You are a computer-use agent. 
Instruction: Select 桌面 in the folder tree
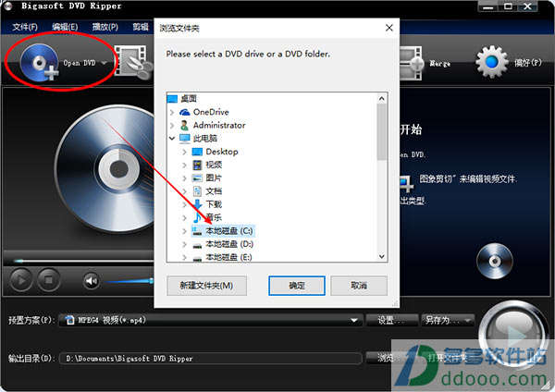pyautogui.click(x=189, y=98)
